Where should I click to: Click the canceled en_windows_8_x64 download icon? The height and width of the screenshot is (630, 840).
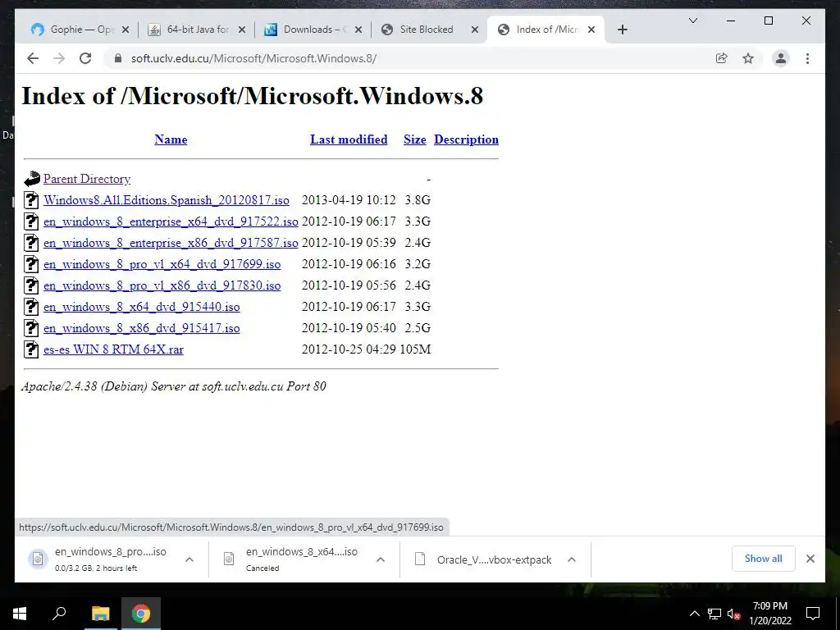(x=229, y=559)
